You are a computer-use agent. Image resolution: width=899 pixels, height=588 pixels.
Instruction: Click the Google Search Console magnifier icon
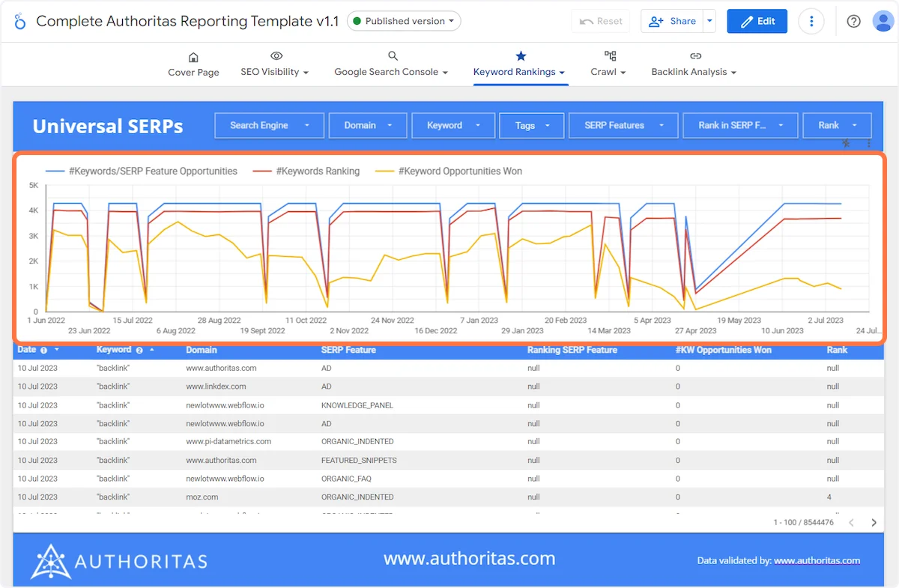[x=393, y=56]
